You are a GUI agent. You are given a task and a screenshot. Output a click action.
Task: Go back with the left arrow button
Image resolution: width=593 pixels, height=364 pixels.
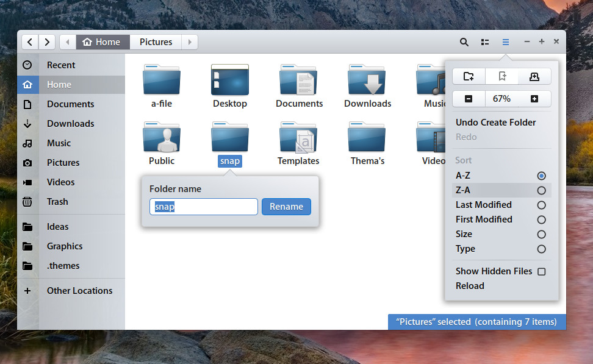click(30, 42)
